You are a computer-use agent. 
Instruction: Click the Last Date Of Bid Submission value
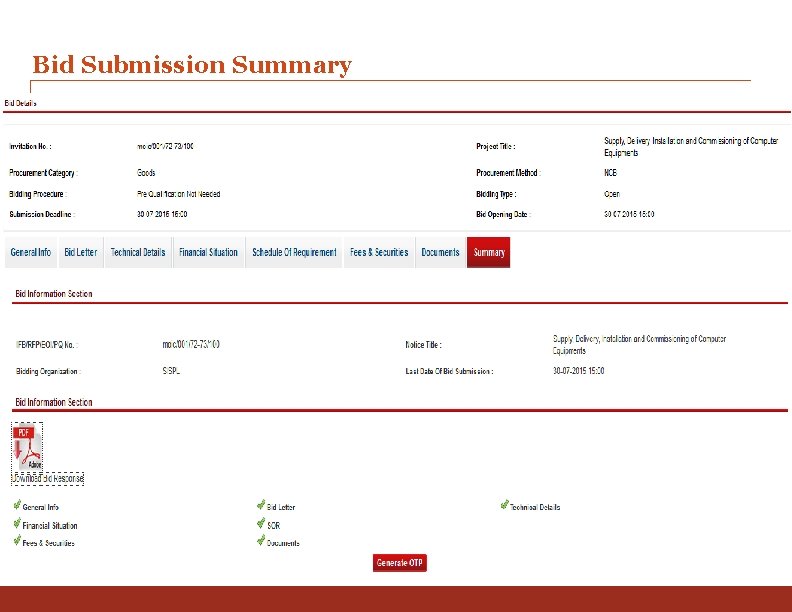pyautogui.click(x=578, y=371)
